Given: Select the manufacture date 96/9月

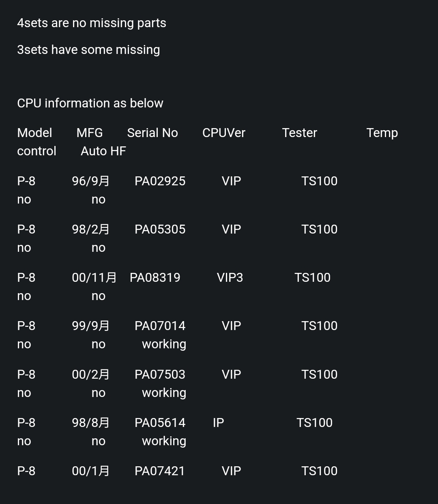Looking at the screenshot, I should pos(90,181).
